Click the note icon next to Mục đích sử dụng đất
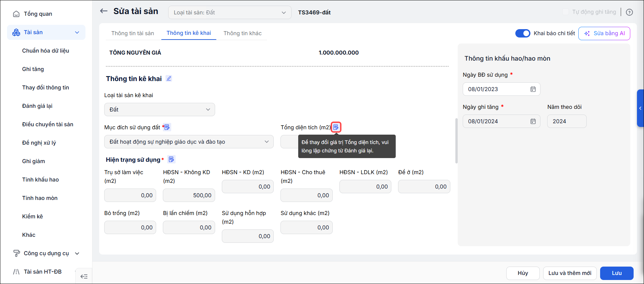 pyautogui.click(x=167, y=127)
